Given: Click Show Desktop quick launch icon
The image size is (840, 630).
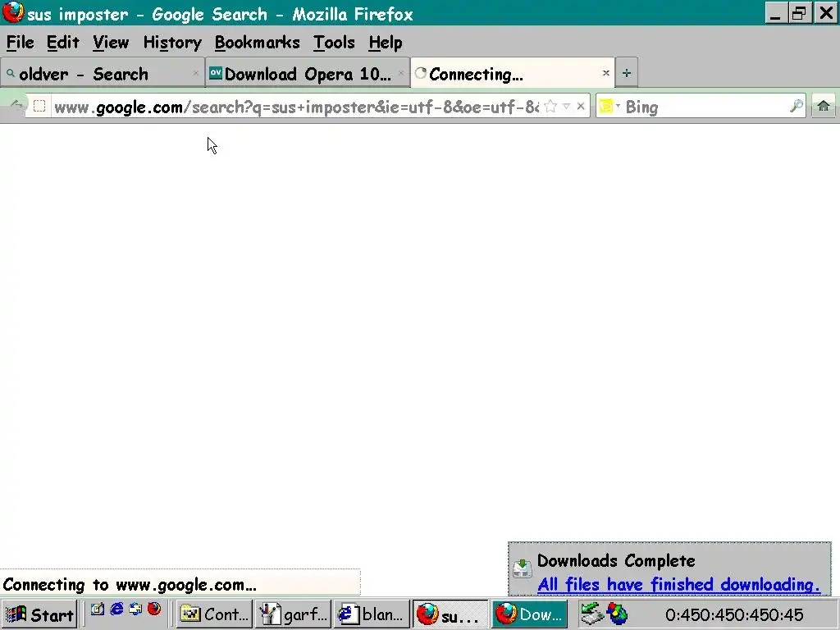Looking at the screenshot, I should tap(97, 609).
